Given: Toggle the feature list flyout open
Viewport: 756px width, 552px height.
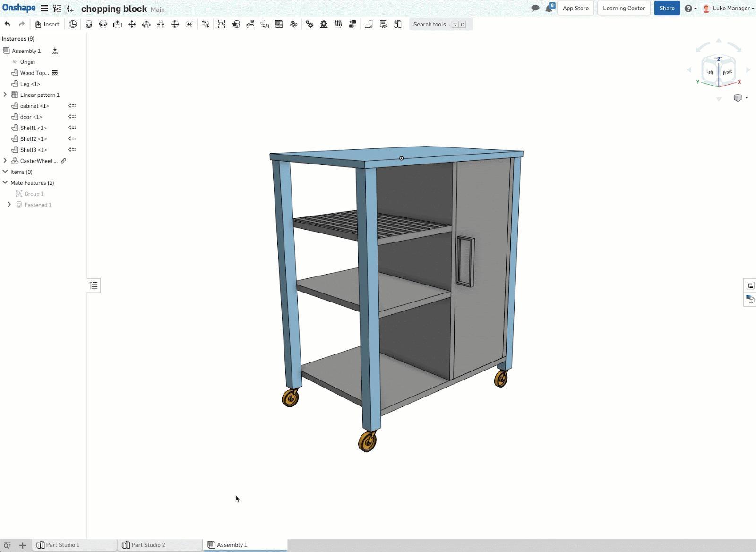Looking at the screenshot, I should 94,285.
